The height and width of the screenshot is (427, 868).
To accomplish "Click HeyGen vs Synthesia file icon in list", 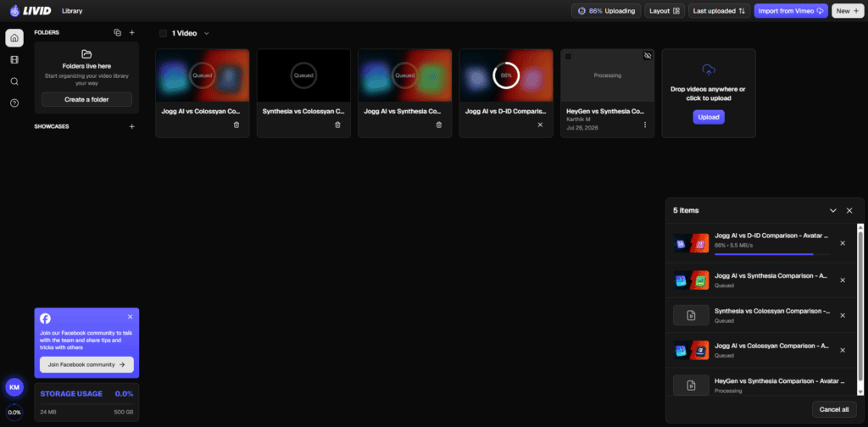I will tap(691, 385).
